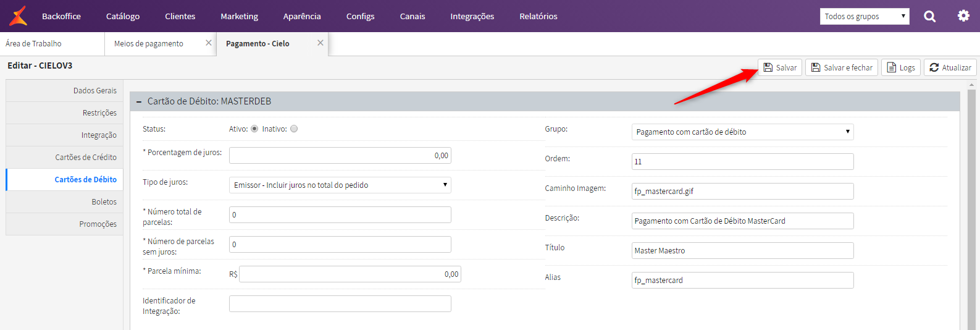Click the Caminho Imagem field
Image resolution: width=980 pixels, height=330 pixels.
point(743,191)
